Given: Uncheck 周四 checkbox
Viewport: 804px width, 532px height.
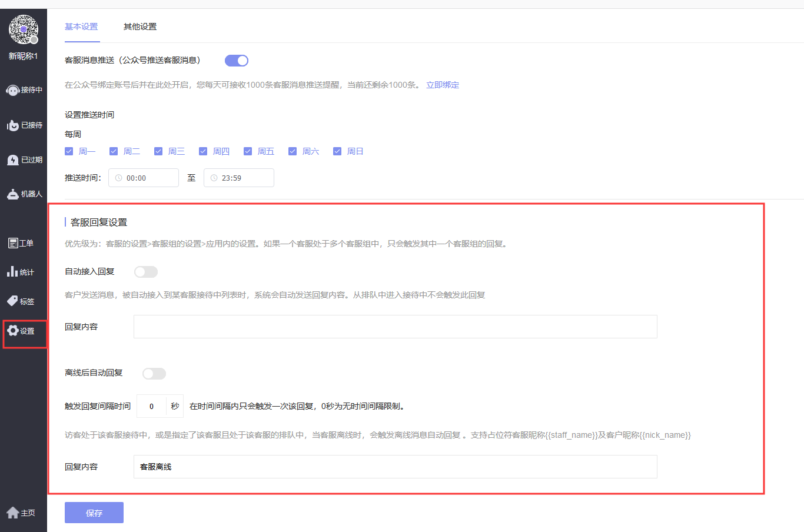Looking at the screenshot, I should (203, 151).
